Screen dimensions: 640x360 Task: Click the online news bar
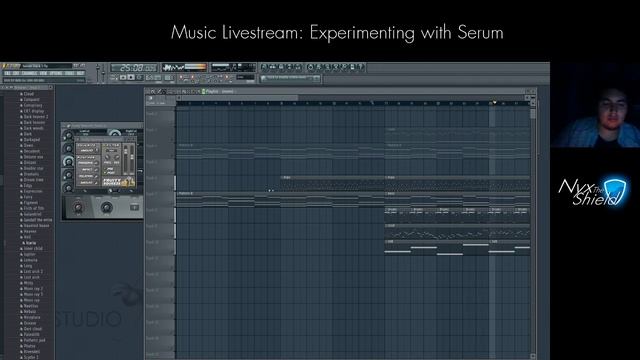[290, 78]
